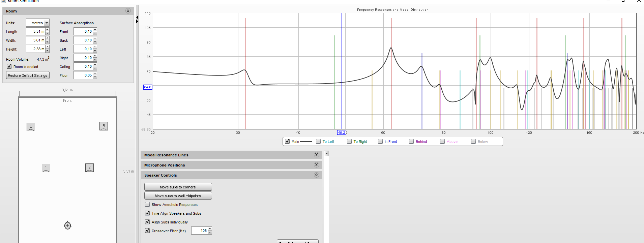644x243 pixels.
Task: Toggle the Room is sealed checkbox
Action: click(x=9, y=67)
